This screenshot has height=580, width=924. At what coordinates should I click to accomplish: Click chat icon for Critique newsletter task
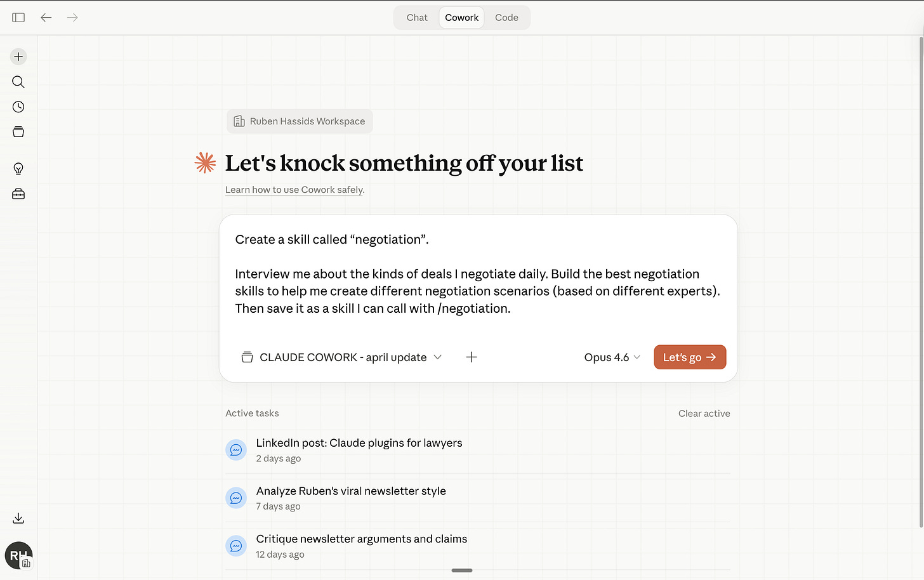tap(236, 546)
